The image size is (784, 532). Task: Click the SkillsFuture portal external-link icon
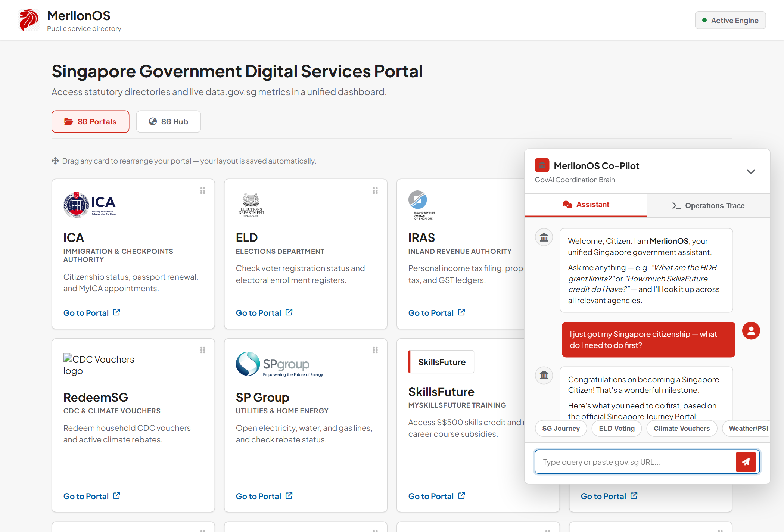(x=461, y=495)
